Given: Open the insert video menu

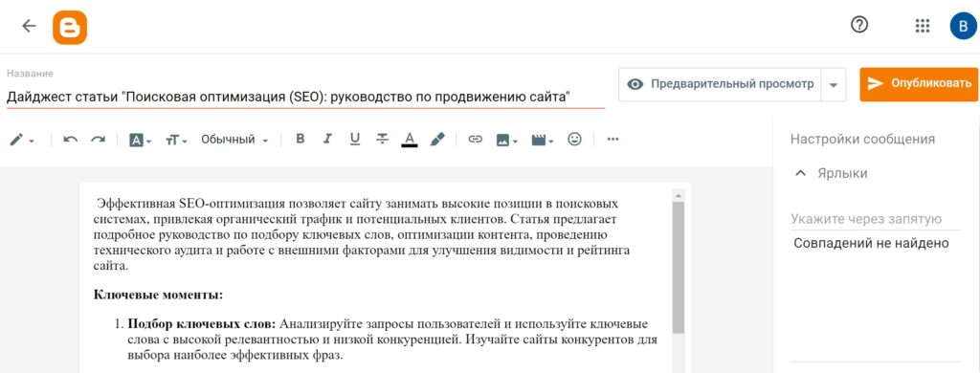Looking at the screenshot, I should click(543, 140).
